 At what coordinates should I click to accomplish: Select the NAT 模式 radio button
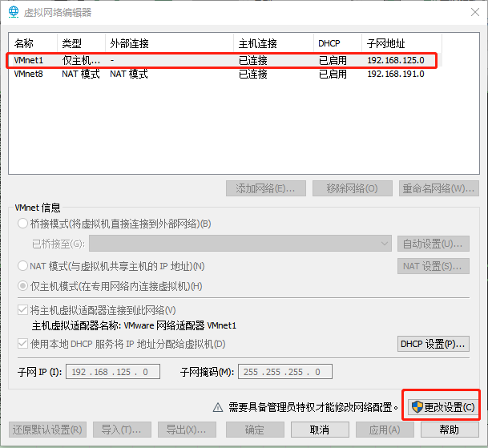pyautogui.click(x=22, y=266)
